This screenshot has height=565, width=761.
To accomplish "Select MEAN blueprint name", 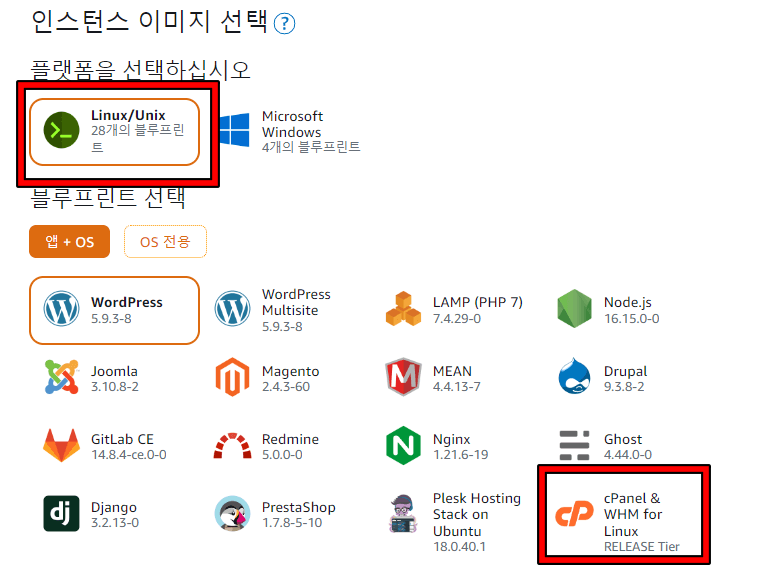I will coord(452,371).
